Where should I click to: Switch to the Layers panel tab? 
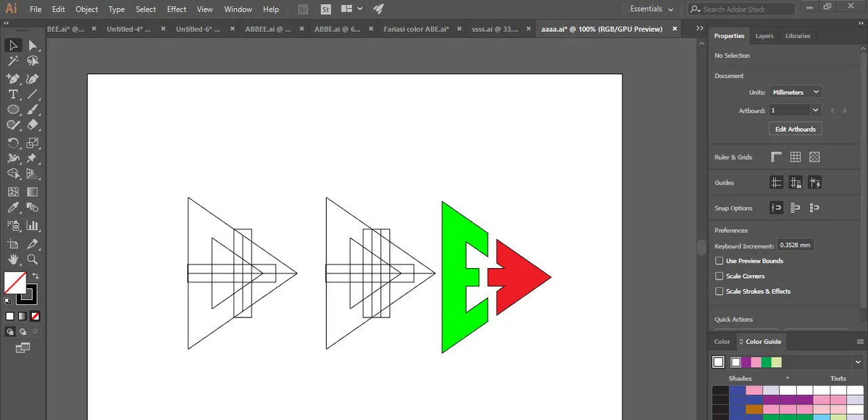point(764,36)
